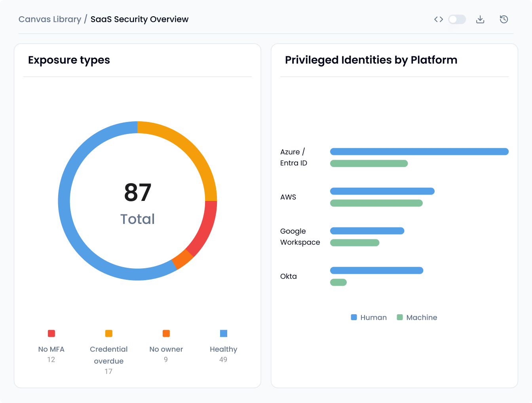Go back to Canvas Library
Screen dimensions: 532x403
(x=50, y=19)
